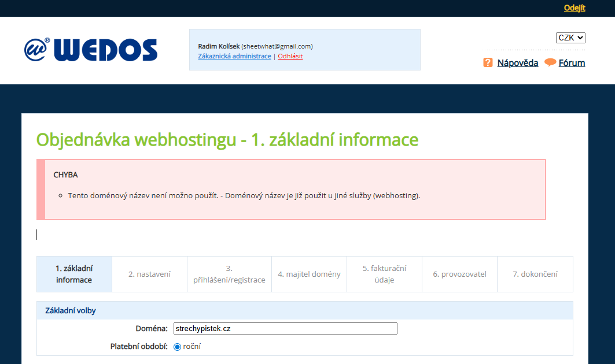Click the orange question mark help icon
Screen dimensions: 615x364
(488, 62)
